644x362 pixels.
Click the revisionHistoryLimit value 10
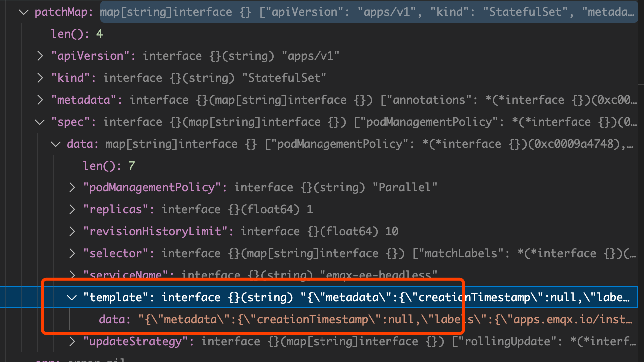coord(392,231)
